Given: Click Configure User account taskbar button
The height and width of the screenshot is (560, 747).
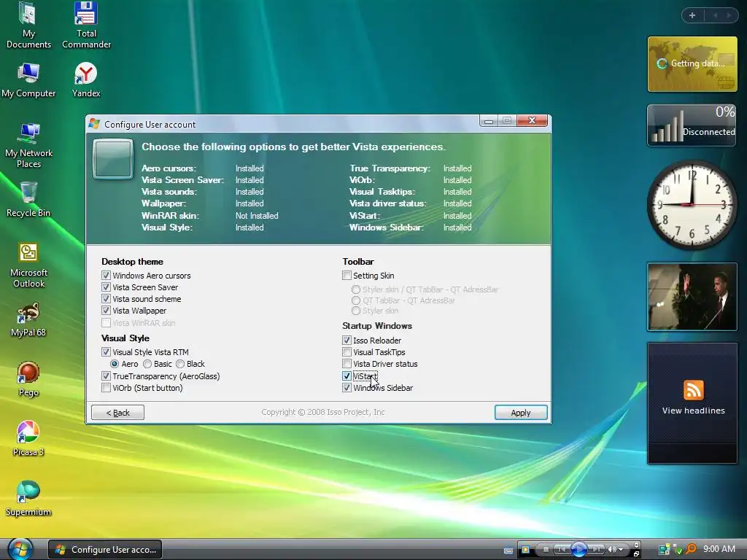Looking at the screenshot, I should [105, 550].
